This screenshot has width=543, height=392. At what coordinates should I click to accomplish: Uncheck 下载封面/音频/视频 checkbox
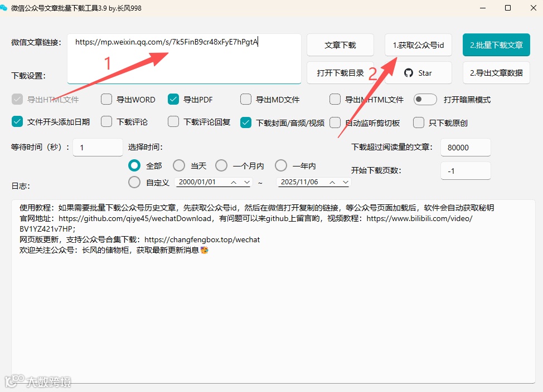click(245, 122)
